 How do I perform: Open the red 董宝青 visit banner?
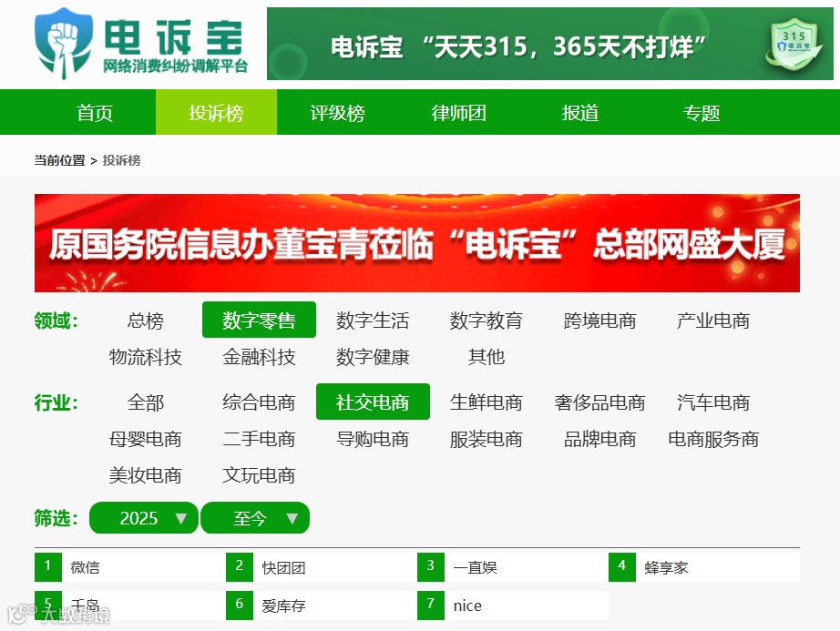click(x=416, y=243)
